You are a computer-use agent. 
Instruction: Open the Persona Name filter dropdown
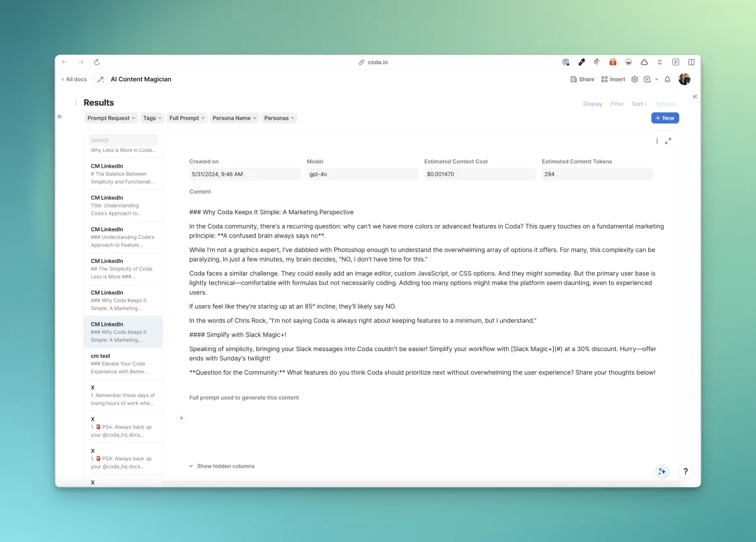coord(234,118)
